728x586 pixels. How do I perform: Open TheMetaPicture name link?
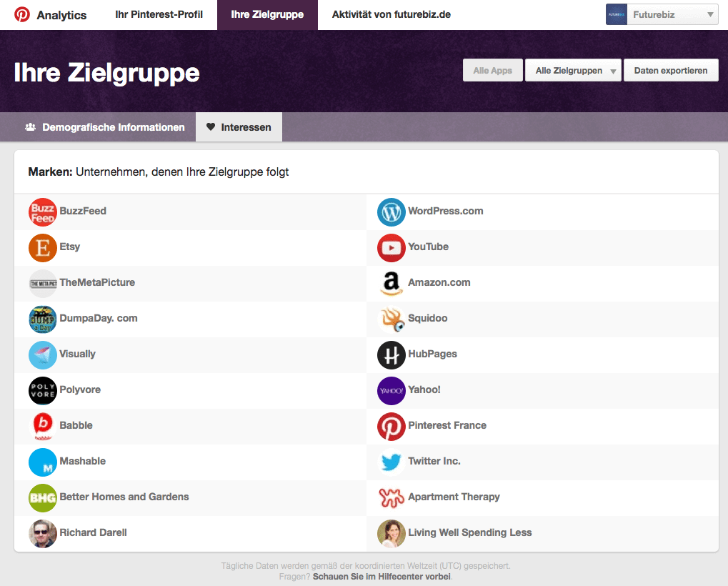97,283
